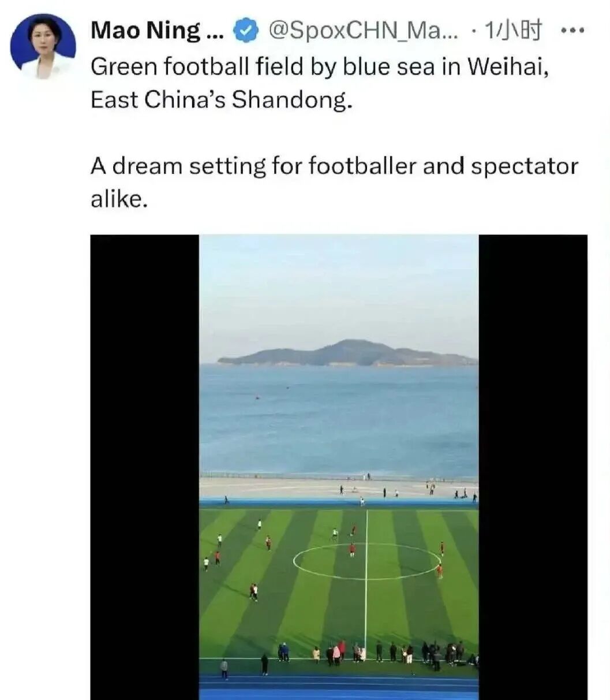
Task: Click the sentence starting A dream setting
Action: 334,166
